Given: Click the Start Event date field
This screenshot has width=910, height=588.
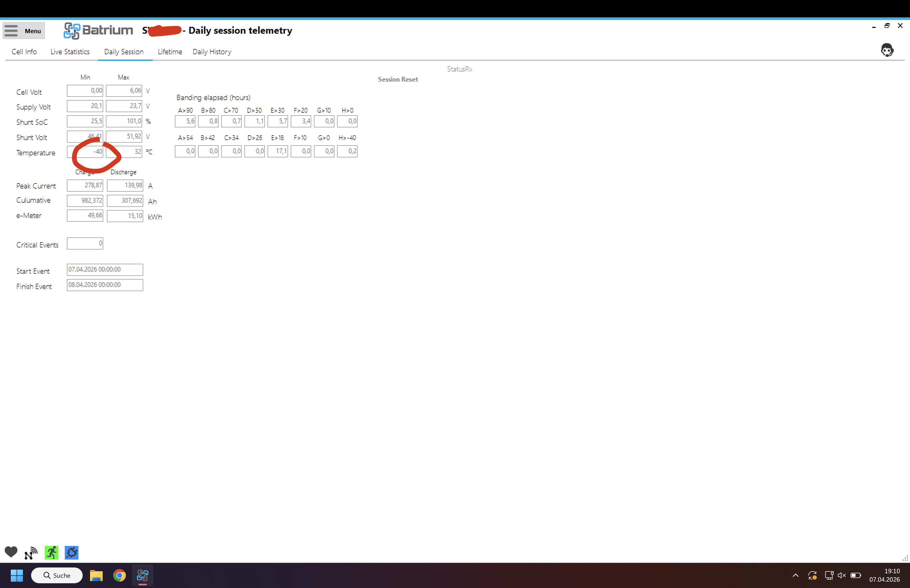Looking at the screenshot, I should click(105, 270).
